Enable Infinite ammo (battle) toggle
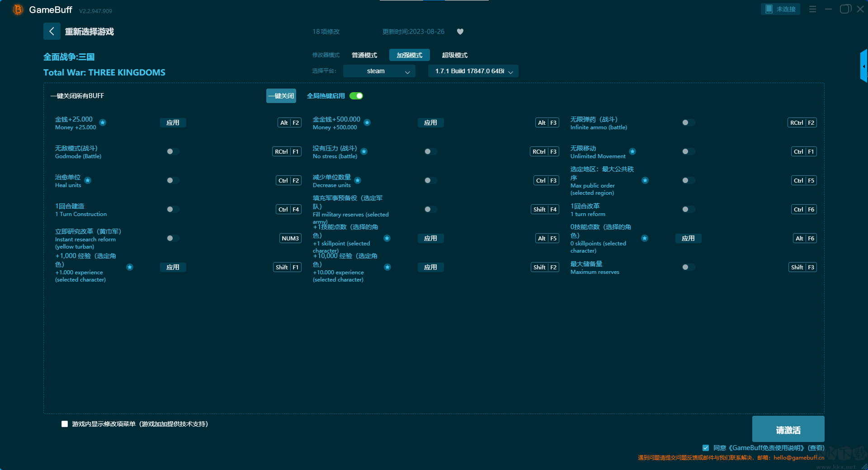This screenshot has height=470, width=868. point(689,122)
